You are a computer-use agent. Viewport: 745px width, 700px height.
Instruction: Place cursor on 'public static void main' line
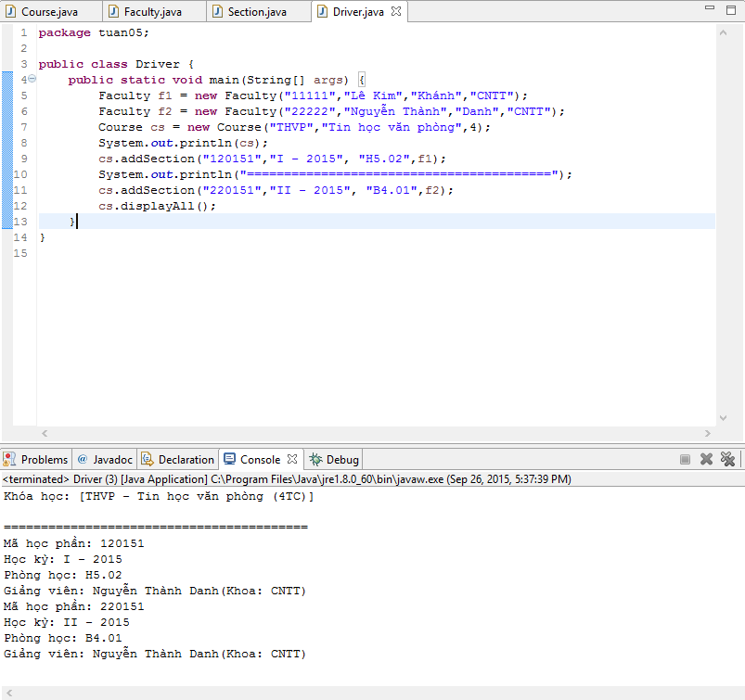[216, 80]
